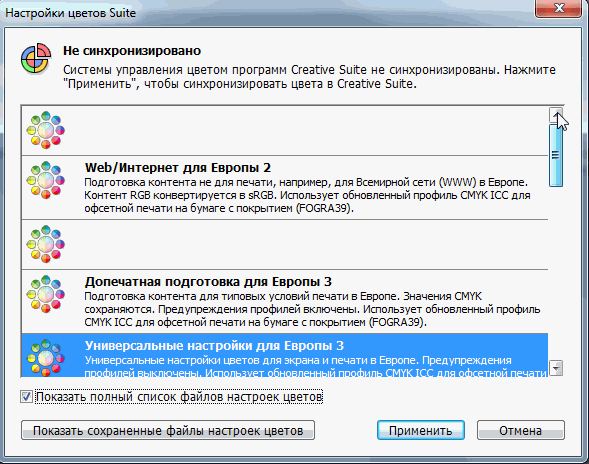
Task: Close the Настройки цветов Suite dialog
Action: tap(559, 8)
